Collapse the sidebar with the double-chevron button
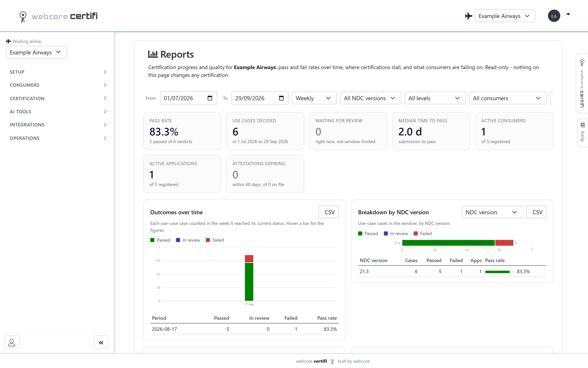 tap(101, 342)
